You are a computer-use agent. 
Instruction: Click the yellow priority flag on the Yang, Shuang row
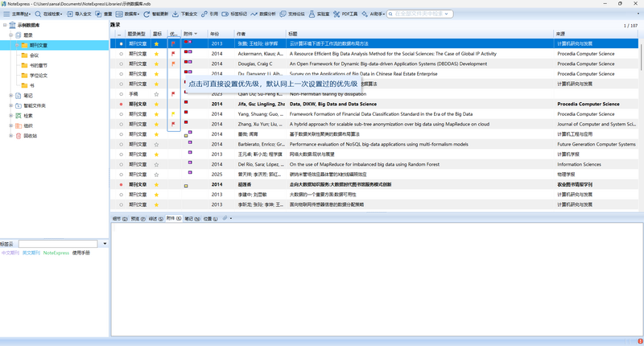click(173, 114)
